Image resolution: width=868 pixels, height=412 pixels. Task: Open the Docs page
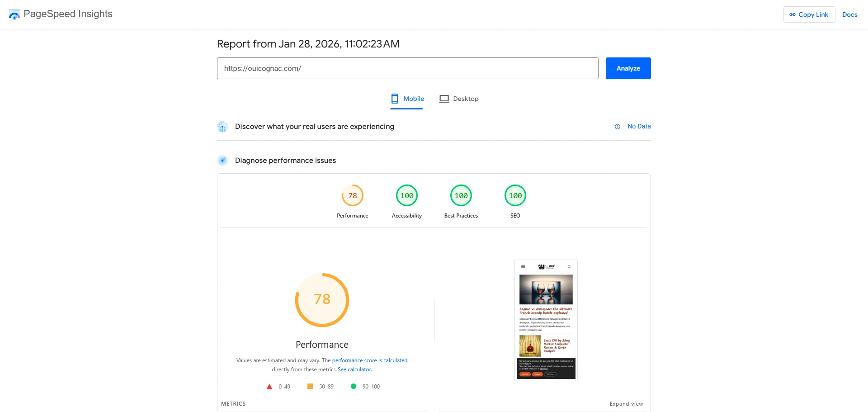[x=850, y=14]
